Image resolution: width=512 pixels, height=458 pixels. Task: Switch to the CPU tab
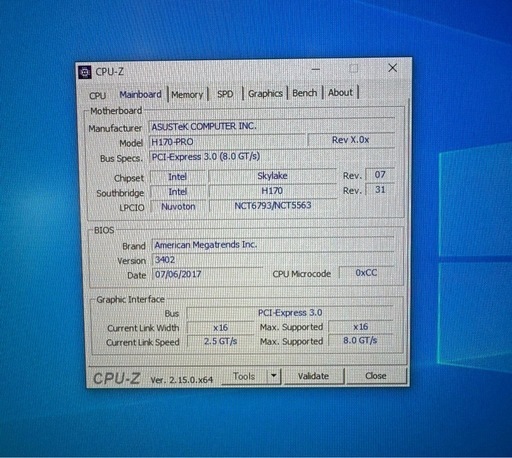[97, 95]
